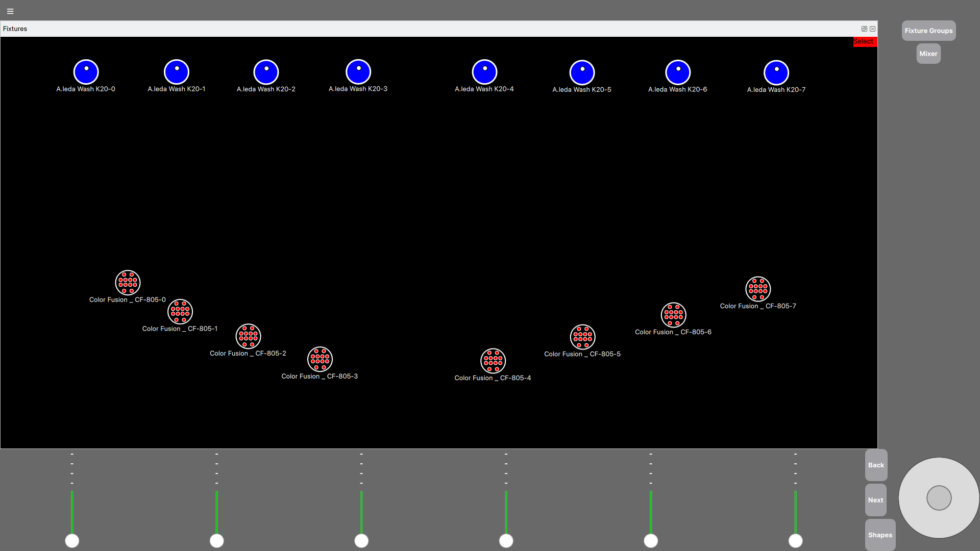The image size is (980, 551).
Task: Drag the leftmost intensity slider upward
Action: click(72, 540)
